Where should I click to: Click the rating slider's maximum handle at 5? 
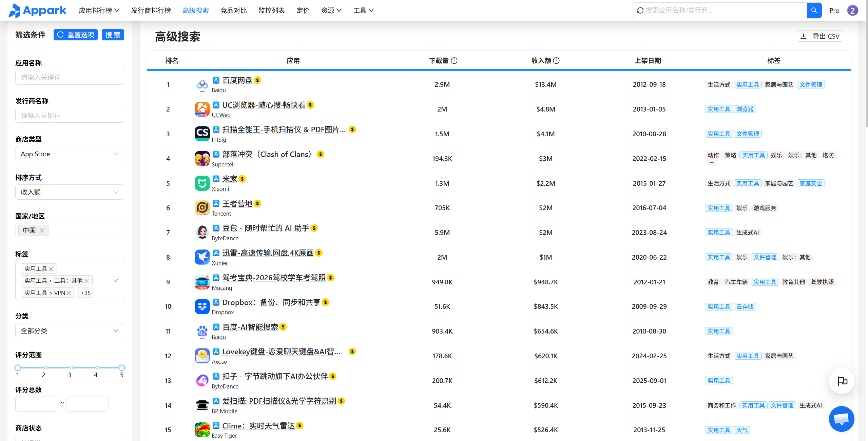click(x=122, y=368)
